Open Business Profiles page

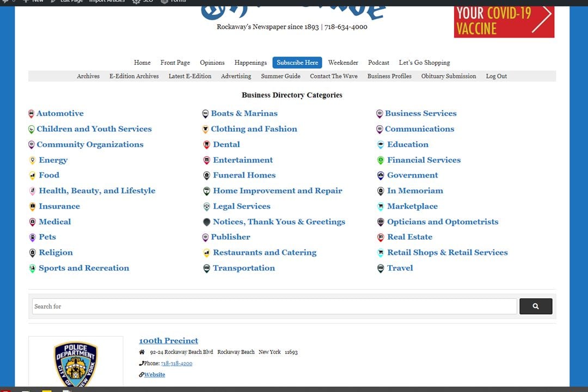pos(389,76)
